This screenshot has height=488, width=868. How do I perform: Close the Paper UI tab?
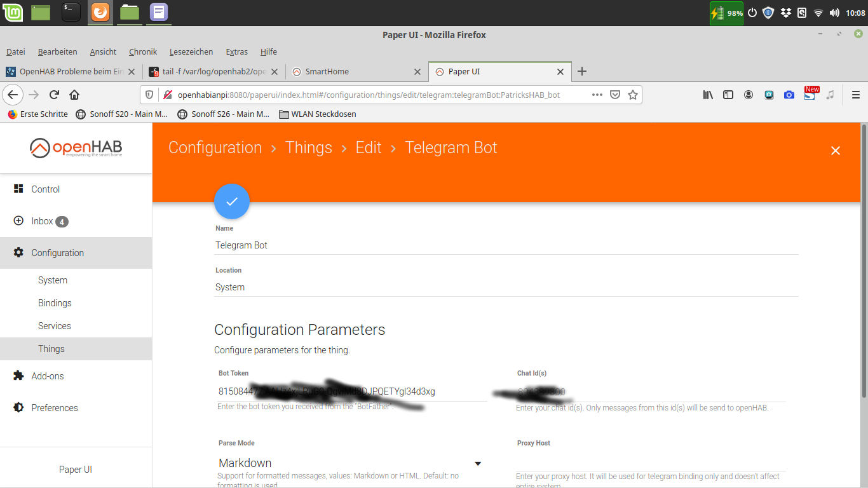click(560, 72)
